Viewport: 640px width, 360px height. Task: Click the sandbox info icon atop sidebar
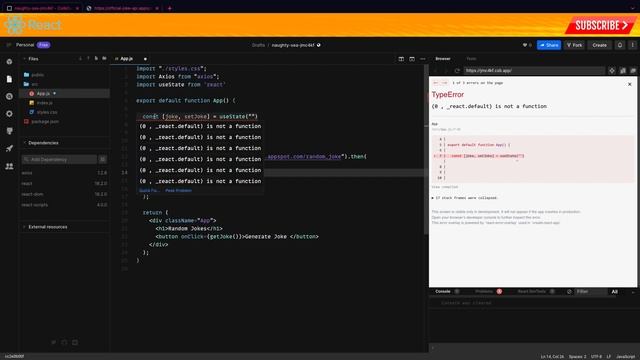(x=9, y=62)
